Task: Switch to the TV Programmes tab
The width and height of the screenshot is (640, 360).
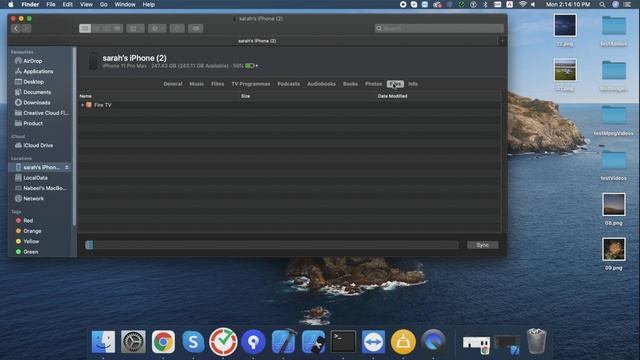Action: pyautogui.click(x=251, y=84)
